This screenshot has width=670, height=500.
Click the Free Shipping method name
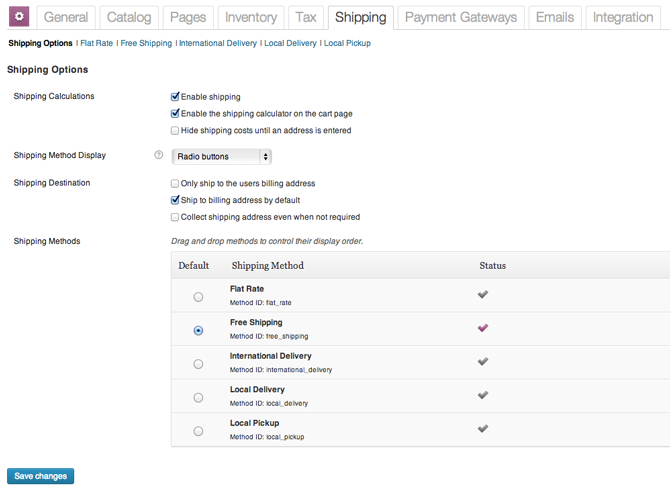click(256, 322)
